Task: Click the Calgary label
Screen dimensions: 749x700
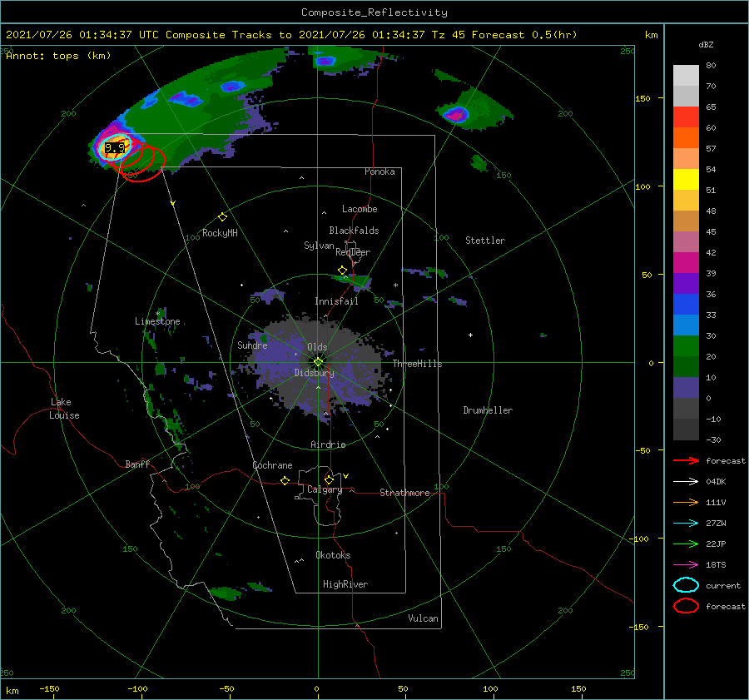Action: click(325, 489)
